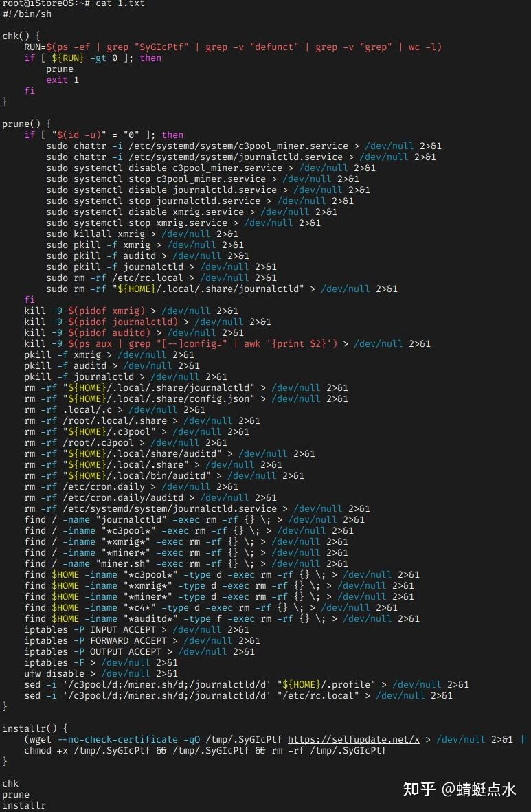Click the find / -iname "*c3pool*" line
Image resolution: width=531 pixels, height=812 pixels.
tap(189, 531)
